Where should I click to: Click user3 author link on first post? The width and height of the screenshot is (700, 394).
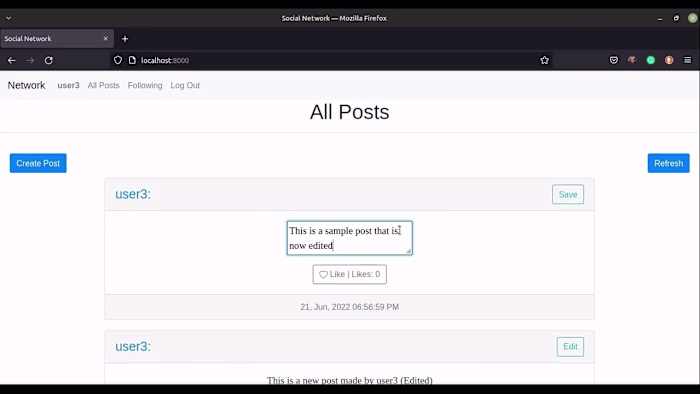pyautogui.click(x=133, y=194)
